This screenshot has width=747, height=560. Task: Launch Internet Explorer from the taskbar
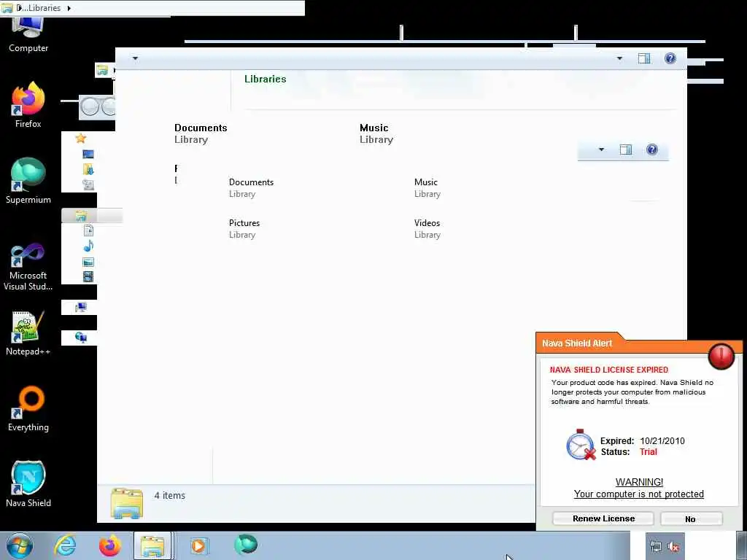65,545
